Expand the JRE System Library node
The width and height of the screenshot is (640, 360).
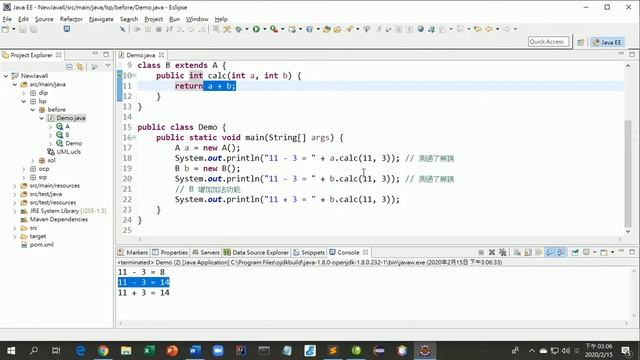point(15,211)
